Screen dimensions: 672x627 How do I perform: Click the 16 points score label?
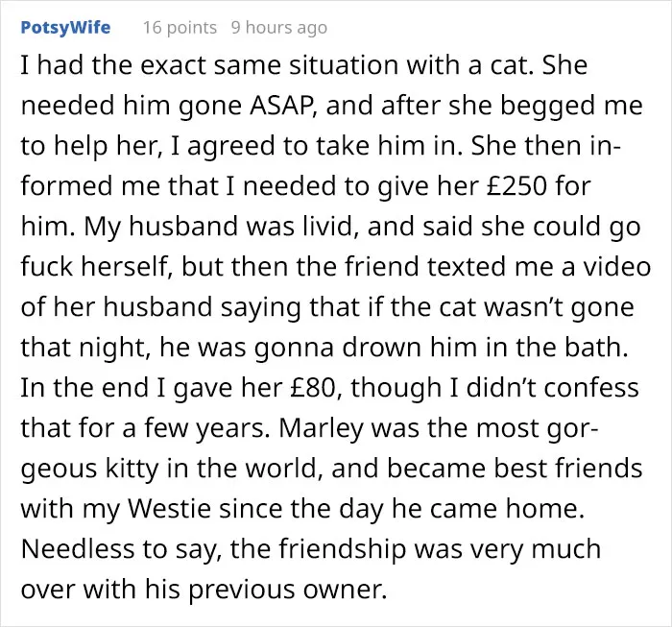(x=180, y=28)
